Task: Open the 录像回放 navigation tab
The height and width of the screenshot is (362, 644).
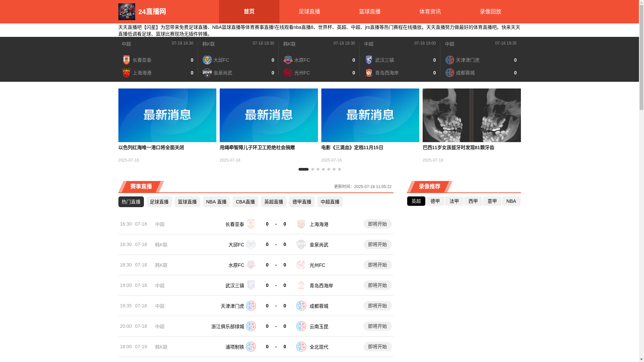Action: [x=490, y=12]
